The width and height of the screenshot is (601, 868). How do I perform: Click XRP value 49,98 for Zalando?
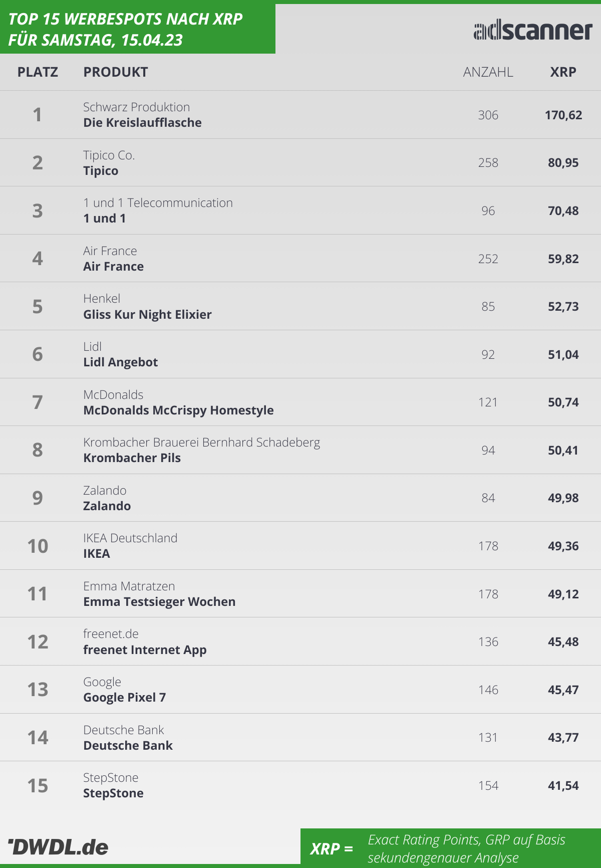point(563,498)
